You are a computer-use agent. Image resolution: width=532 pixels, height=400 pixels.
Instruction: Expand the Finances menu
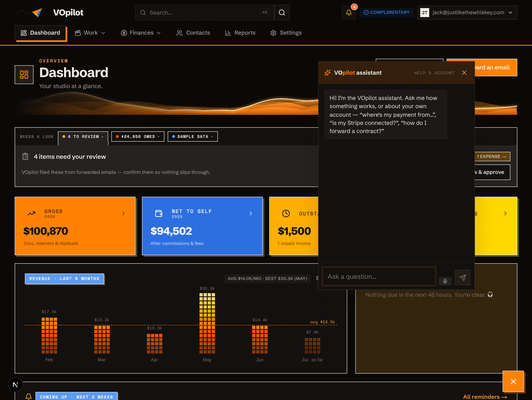pos(141,33)
